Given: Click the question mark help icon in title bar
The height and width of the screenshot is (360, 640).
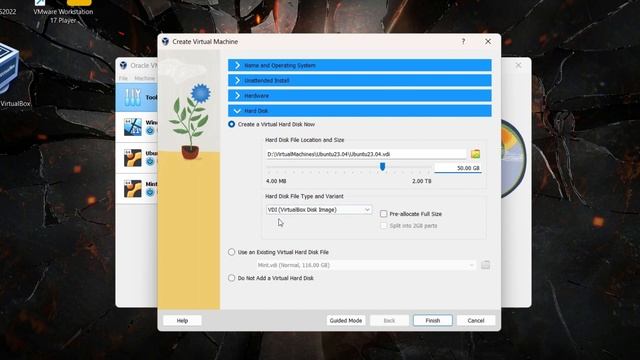Looking at the screenshot, I should click(x=463, y=41).
